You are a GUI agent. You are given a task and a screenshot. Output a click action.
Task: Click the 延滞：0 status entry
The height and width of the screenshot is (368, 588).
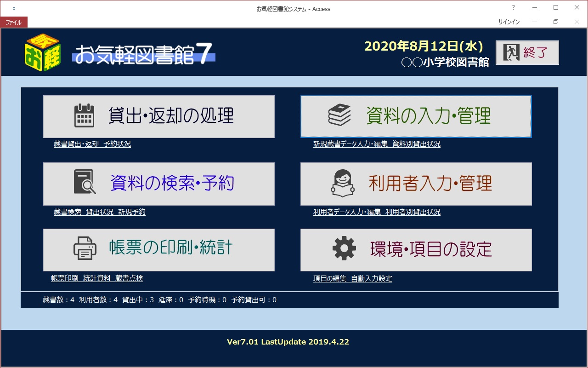coord(171,300)
